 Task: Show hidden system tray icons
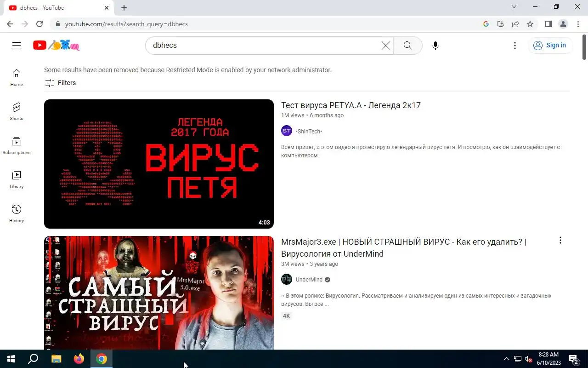(506, 359)
